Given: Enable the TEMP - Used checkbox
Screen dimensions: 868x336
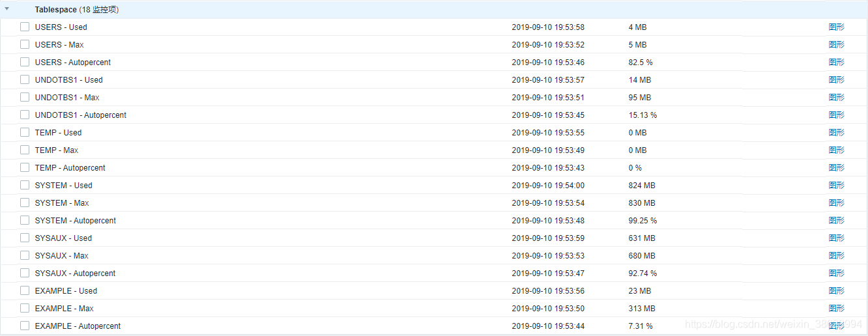Looking at the screenshot, I should [25, 133].
